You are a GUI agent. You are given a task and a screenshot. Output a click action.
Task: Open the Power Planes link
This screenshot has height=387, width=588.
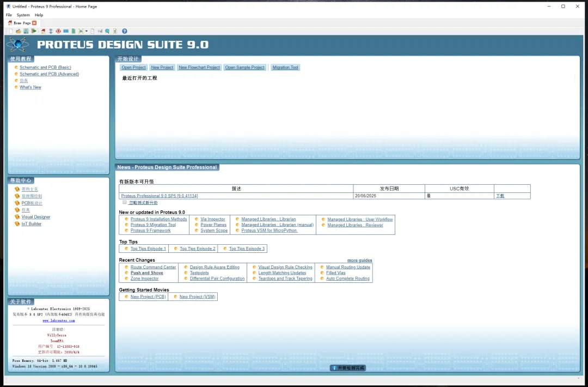(x=213, y=225)
